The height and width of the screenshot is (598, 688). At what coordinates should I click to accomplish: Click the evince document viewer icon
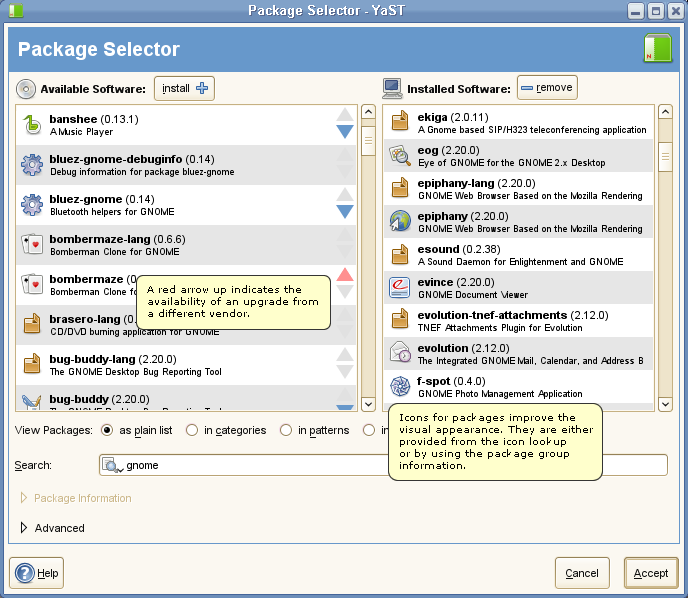(x=400, y=287)
